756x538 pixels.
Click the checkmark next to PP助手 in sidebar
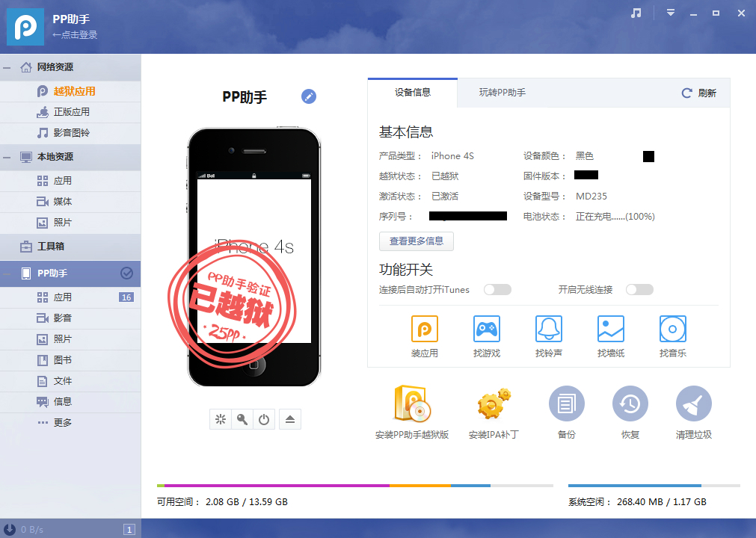click(x=128, y=273)
